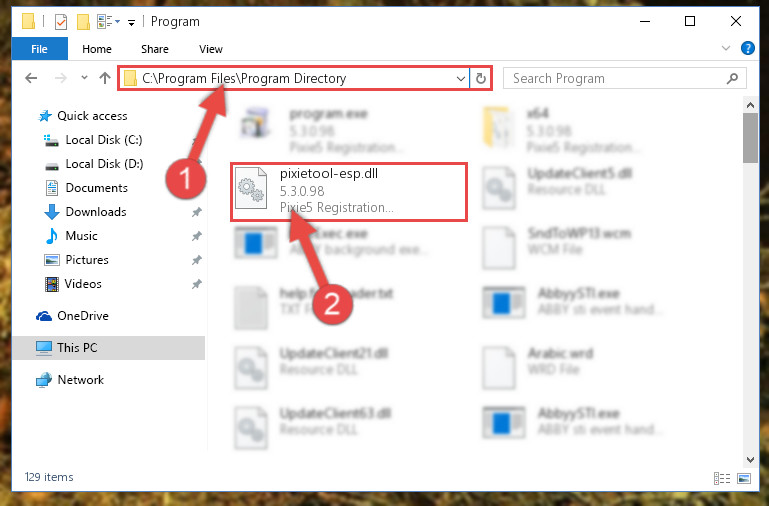Open recent locations dropdown arrow
The image size is (769, 506).
[84, 77]
